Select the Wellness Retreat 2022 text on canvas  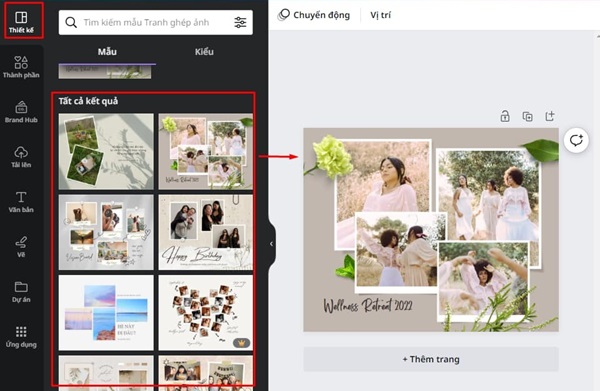click(x=368, y=306)
